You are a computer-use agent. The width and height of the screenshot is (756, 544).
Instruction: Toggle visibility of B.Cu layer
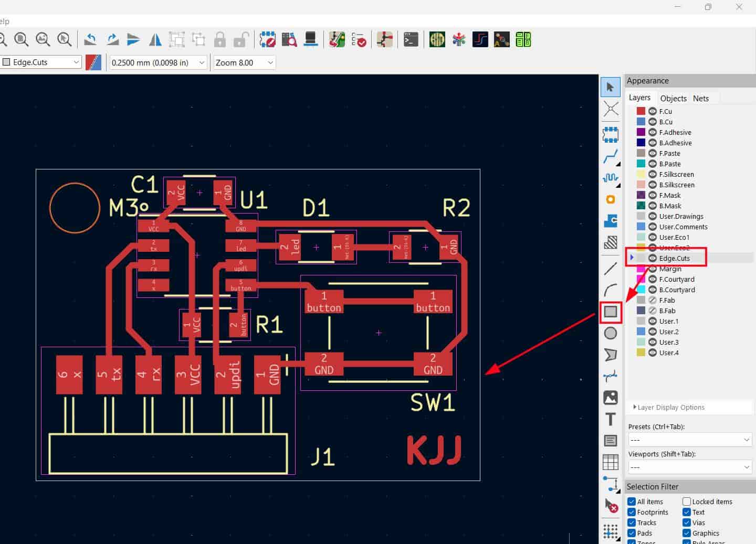click(653, 122)
